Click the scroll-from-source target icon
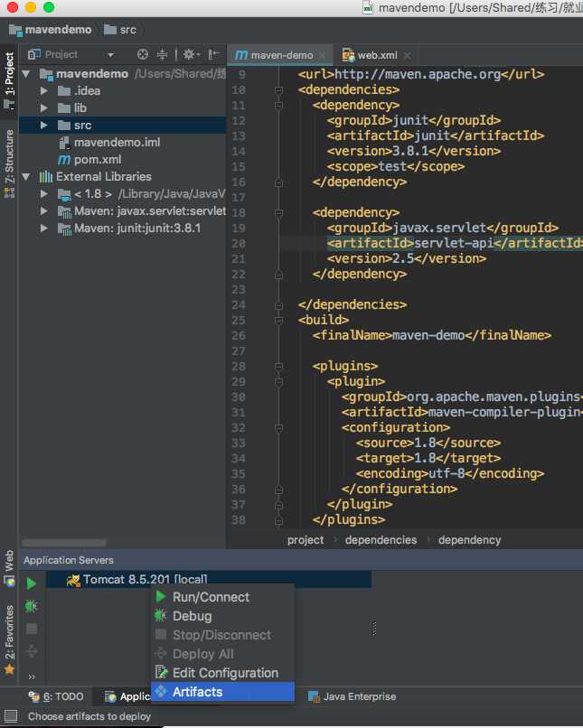 tap(143, 54)
